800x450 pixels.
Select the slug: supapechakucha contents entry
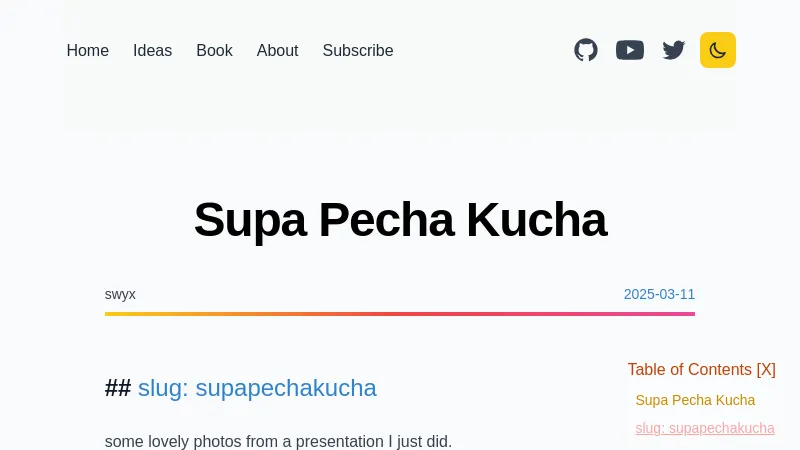click(705, 428)
